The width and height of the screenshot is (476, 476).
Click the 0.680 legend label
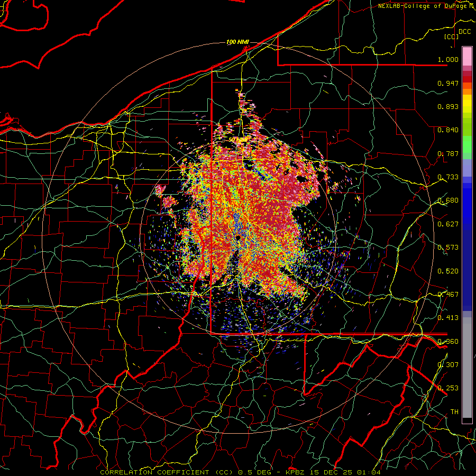pos(448,200)
